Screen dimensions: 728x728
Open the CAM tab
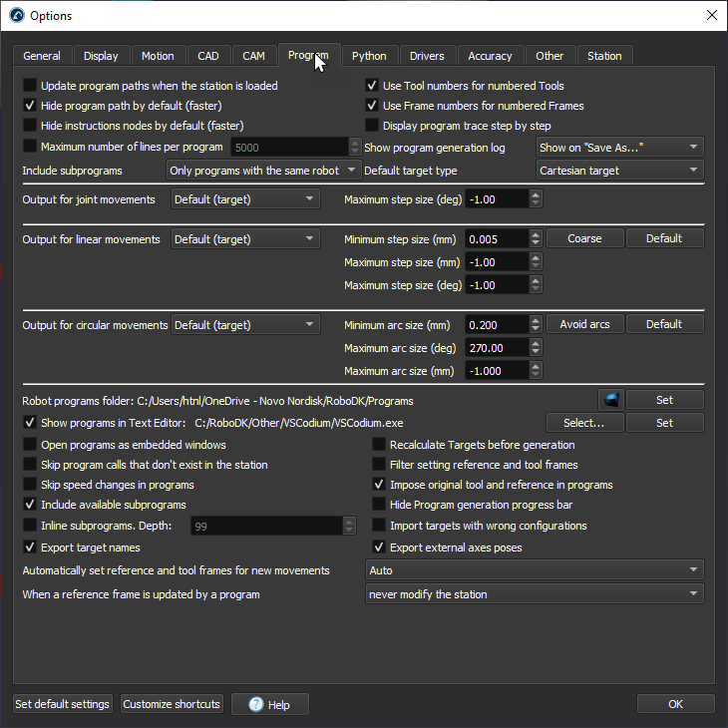click(253, 56)
